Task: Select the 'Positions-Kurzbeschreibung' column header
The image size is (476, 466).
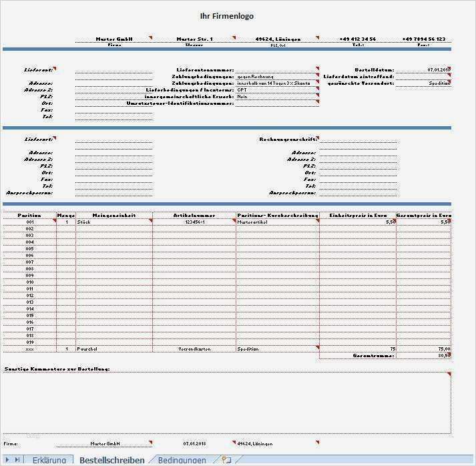Action: coord(278,215)
